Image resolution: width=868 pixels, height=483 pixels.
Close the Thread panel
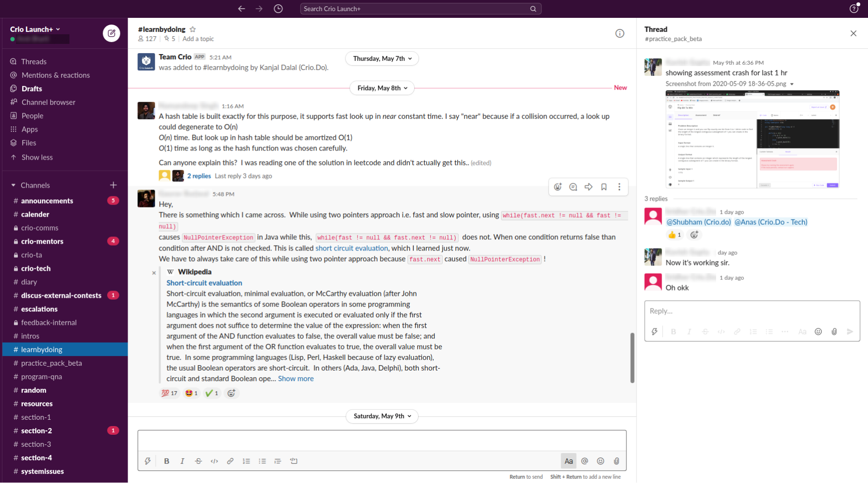853,33
